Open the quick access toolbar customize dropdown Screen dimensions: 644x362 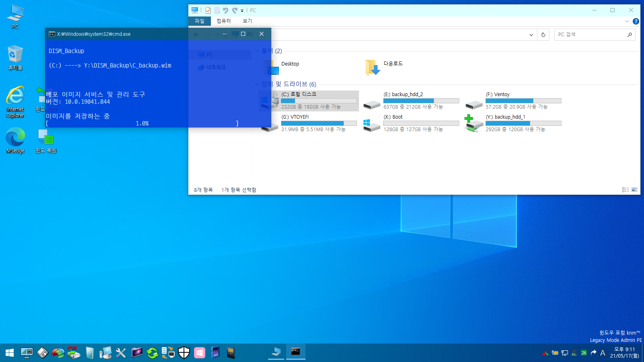(x=242, y=11)
